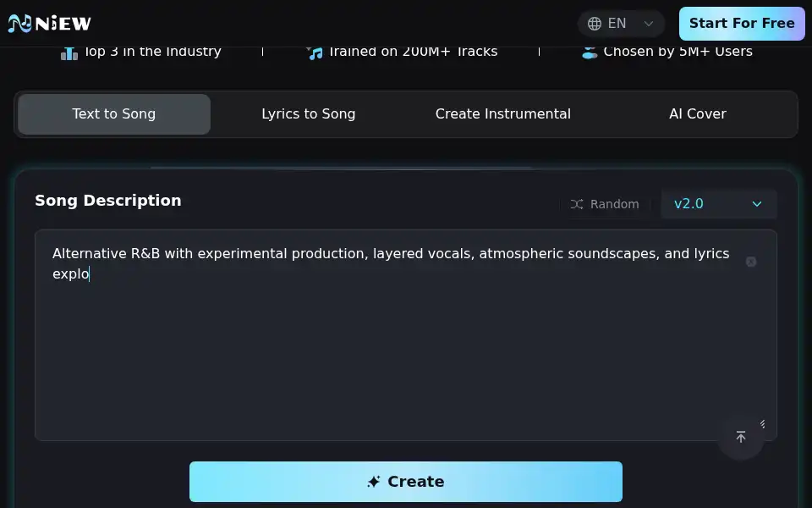
Task: Click the textarea resize handle
Action: point(762,424)
